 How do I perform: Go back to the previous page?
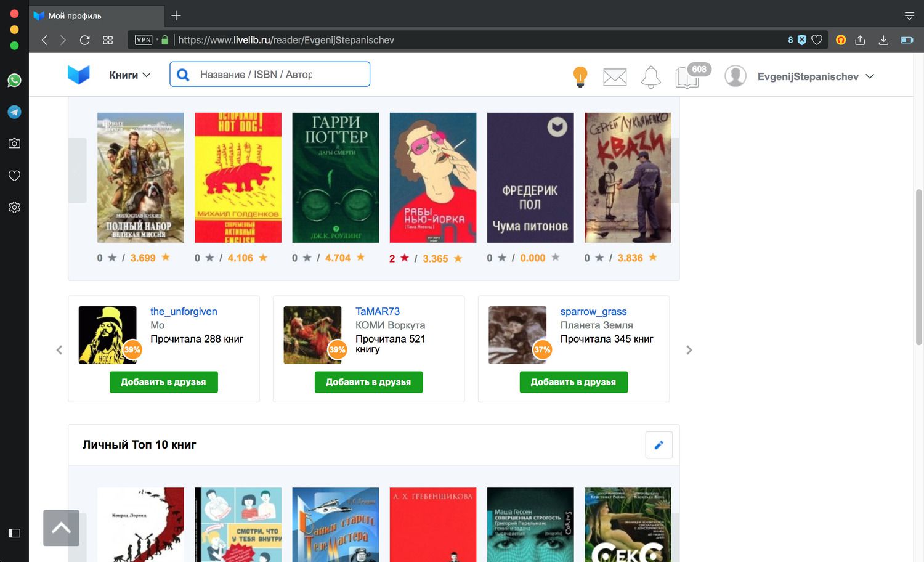click(44, 40)
